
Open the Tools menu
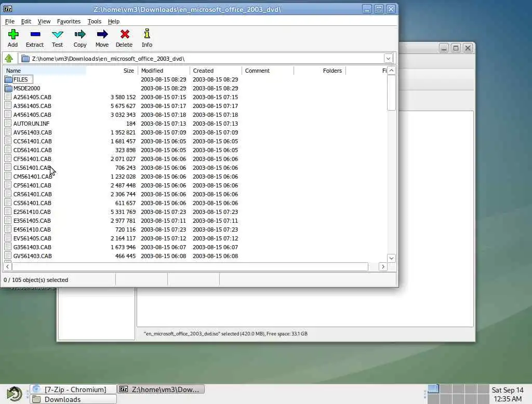(x=95, y=21)
